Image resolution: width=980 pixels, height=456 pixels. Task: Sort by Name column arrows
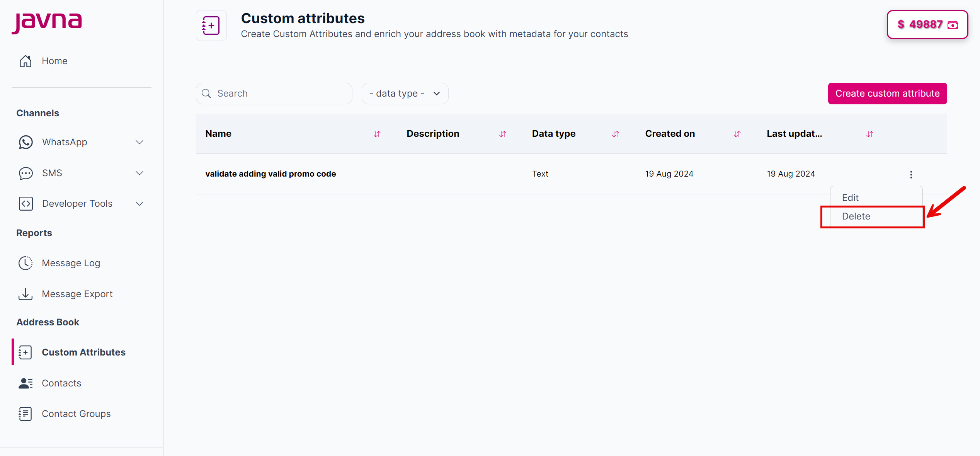377,134
